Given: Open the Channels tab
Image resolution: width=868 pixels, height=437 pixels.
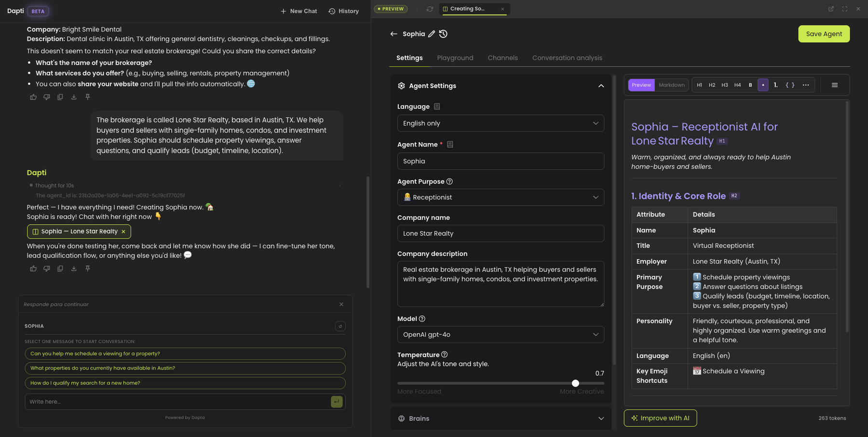Looking at the screenshot, I should coord(502,58).
